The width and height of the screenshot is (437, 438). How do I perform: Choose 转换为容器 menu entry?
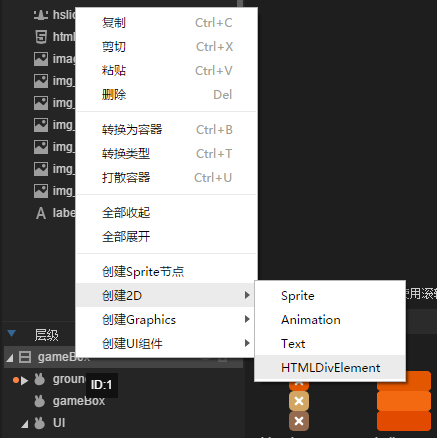pos(167,130)
